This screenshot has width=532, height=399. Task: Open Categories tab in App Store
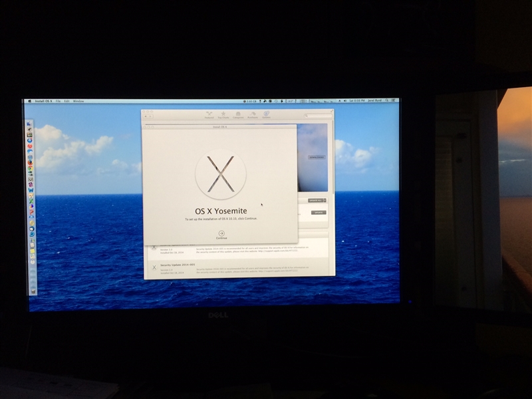[x=238, y=115]
